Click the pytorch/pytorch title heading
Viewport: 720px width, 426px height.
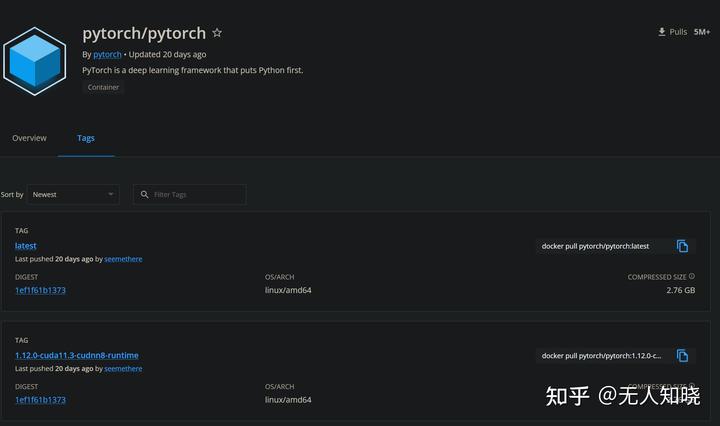(x=144, y=34)
